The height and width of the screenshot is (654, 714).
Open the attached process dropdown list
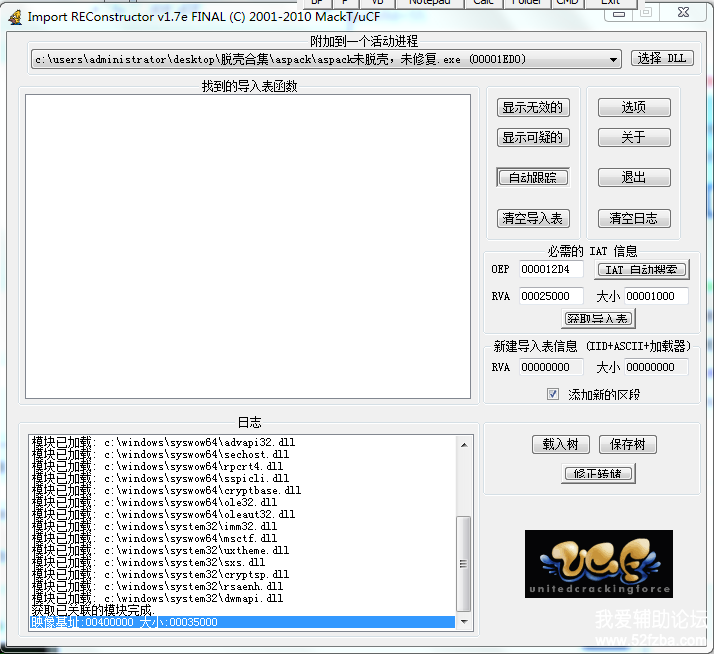[613, 59]
